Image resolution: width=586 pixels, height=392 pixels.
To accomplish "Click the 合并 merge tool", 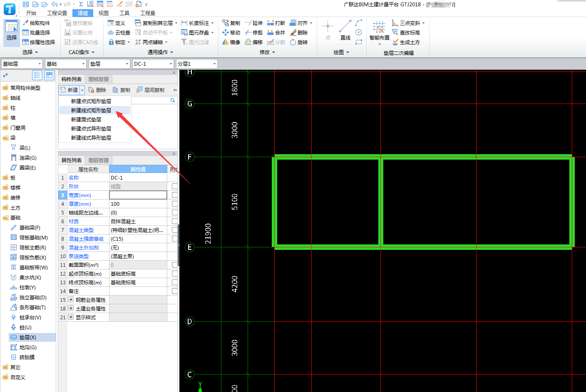I will [x=276, y=32].
